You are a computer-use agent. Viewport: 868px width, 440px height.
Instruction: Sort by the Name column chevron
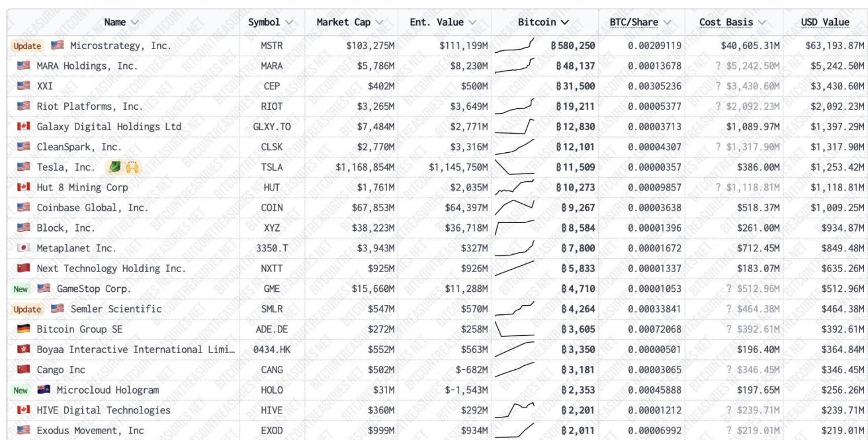click(135, 22)
